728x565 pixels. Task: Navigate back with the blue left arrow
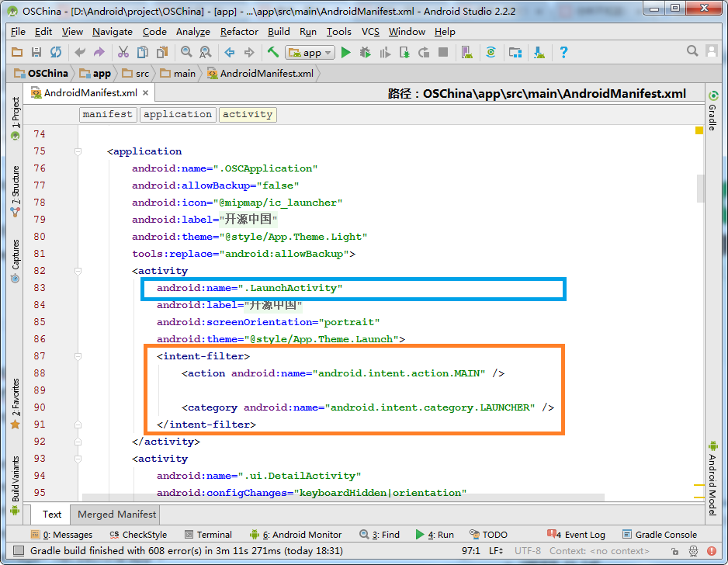[x=230, y=53]
